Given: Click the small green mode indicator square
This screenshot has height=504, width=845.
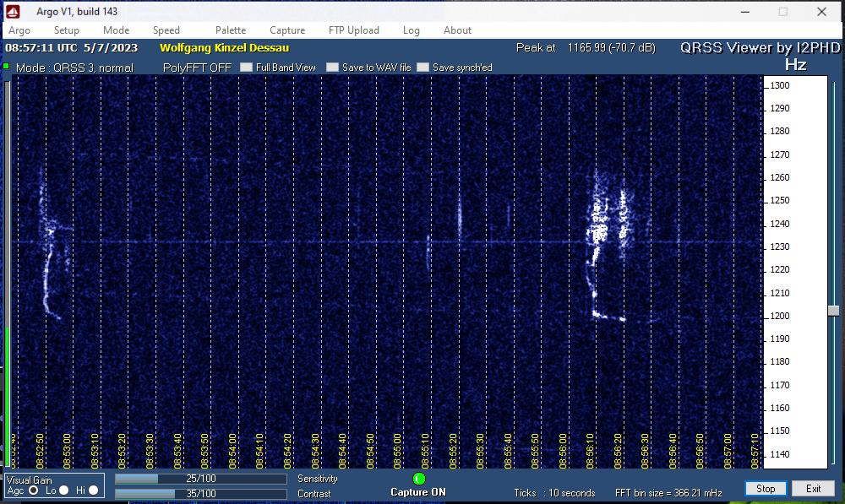Looking at the screenshot, I should tap(6, 66).
